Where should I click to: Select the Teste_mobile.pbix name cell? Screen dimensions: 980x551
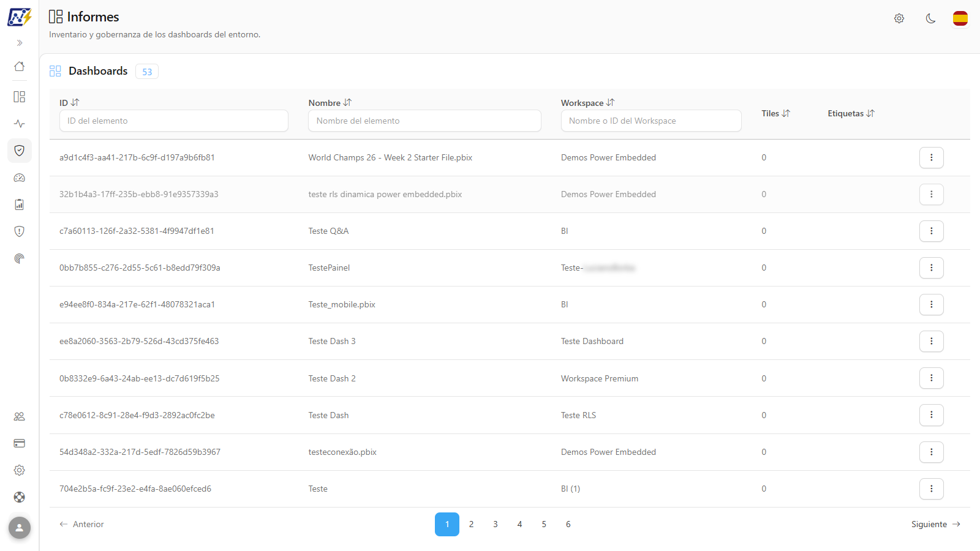(342, 304)
